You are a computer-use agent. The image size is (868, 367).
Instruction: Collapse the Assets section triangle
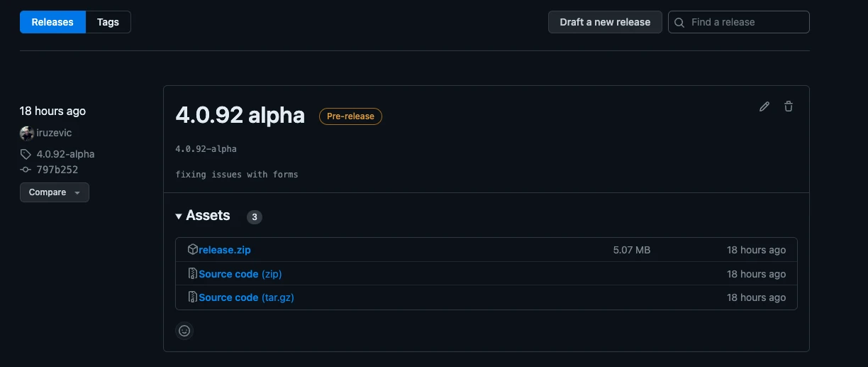(x=179, y=216)
